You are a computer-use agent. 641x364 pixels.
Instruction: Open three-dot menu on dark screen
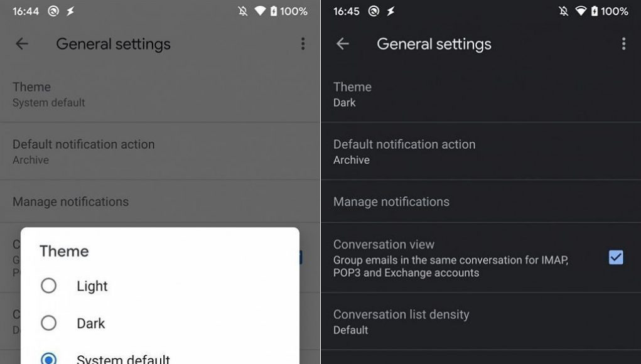click(623, 44)
